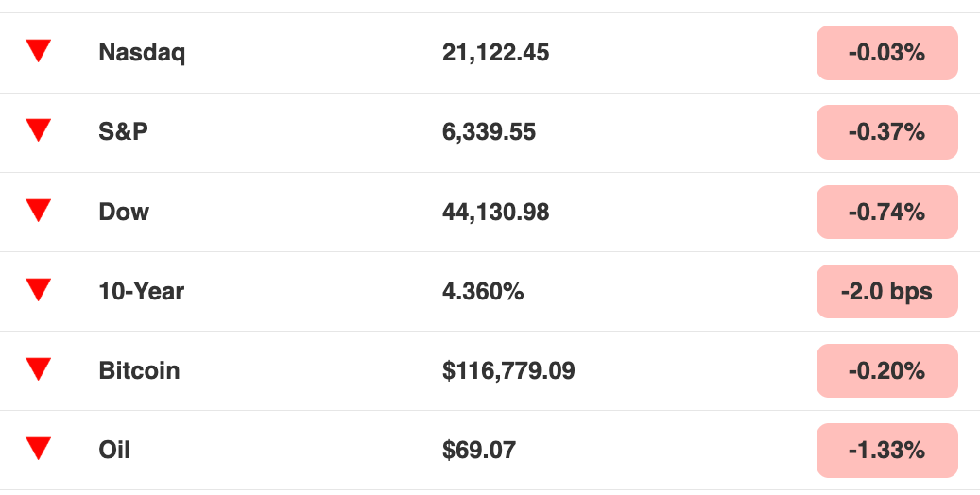Click the red down triangle next to Bitcoin
Screen dimensions: 980x495
(38, 368)
